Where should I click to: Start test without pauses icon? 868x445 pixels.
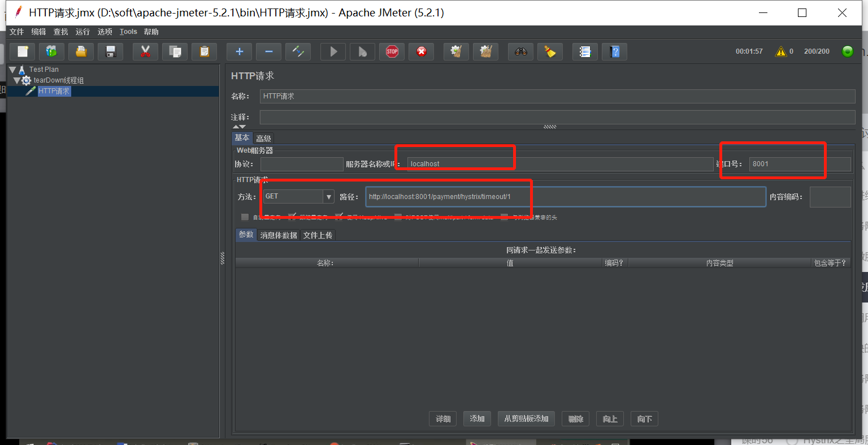(363, 51)
